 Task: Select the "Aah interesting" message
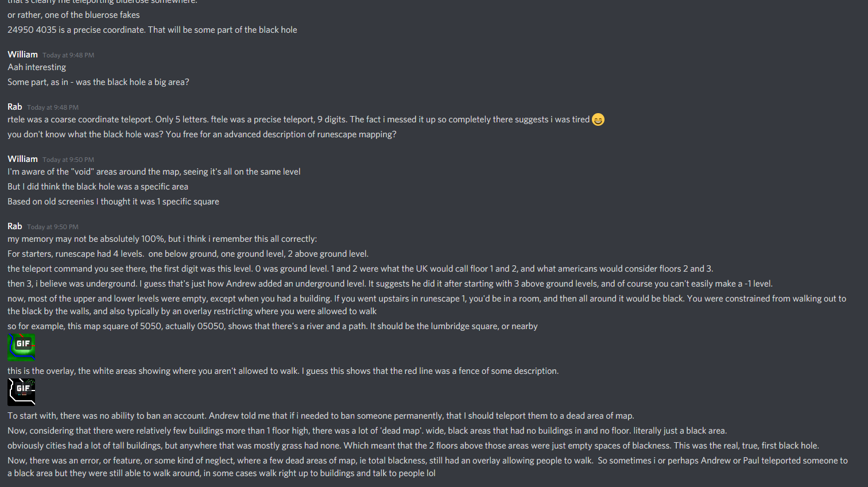click(37, 67)
